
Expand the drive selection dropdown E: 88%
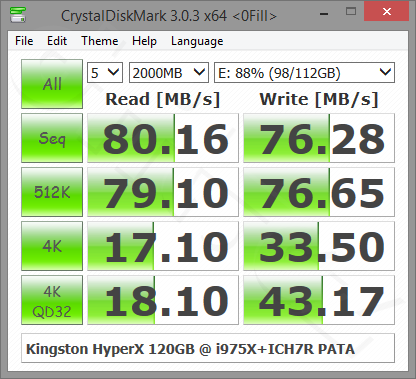pos(304,72)
